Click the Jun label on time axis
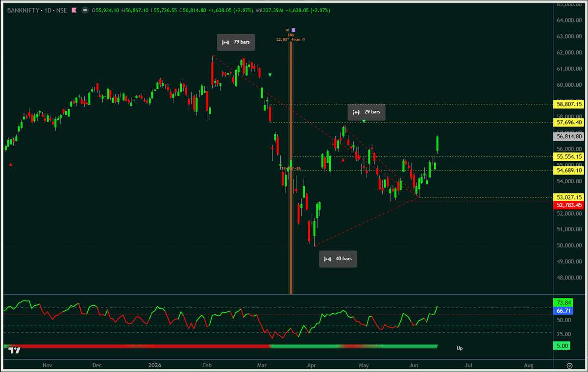This screenshot has width=588, height=372. click(x=414, y=366)
